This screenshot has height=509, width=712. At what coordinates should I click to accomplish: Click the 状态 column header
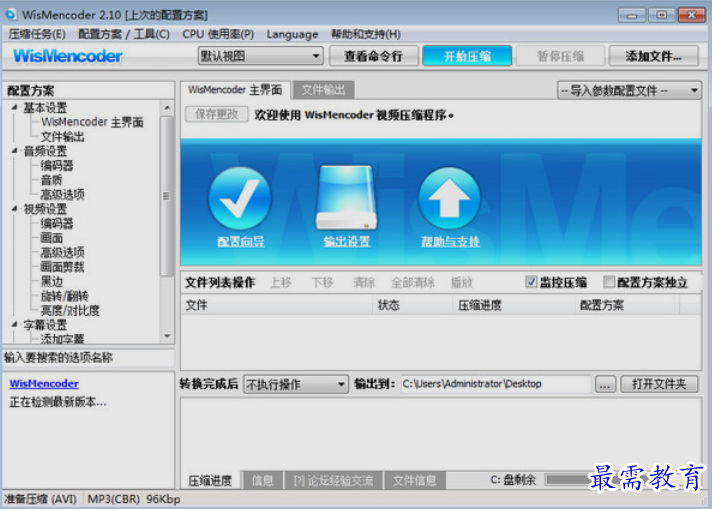click(x=413, y=305)
